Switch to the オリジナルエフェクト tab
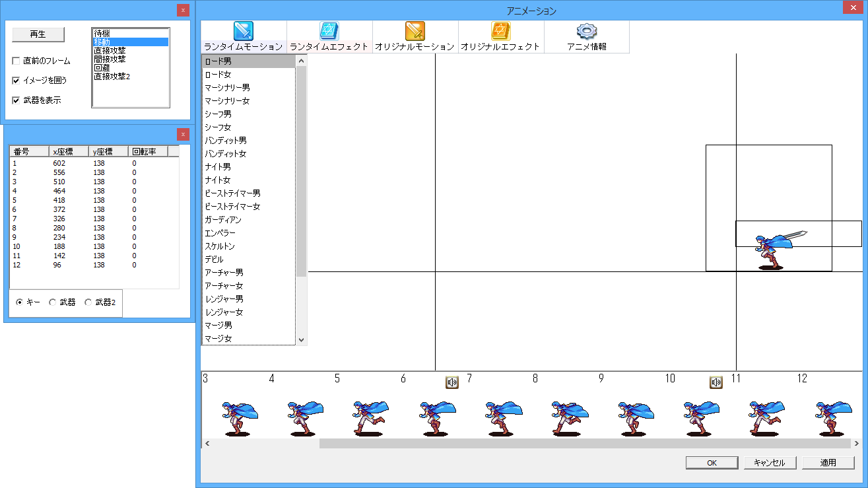Screen dimensions: 868x488 click(501, 37)
